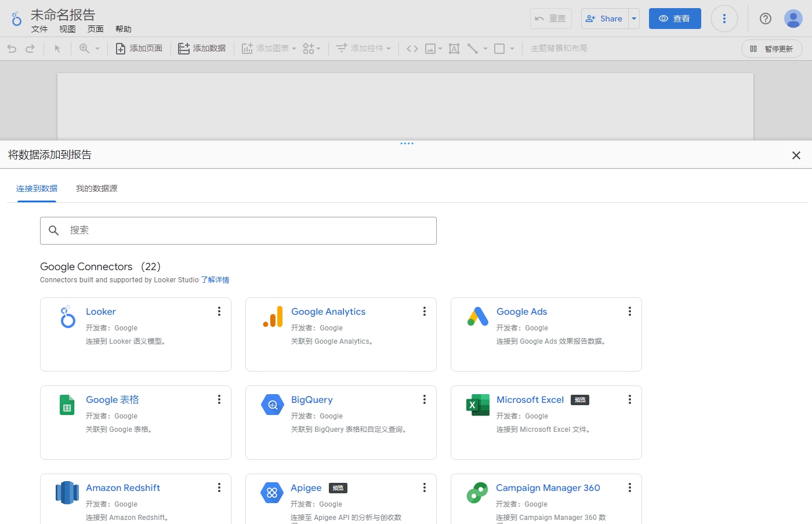Select the Google Analytics connector card
This screenshot has height=524, width=812.
(341, 334)
